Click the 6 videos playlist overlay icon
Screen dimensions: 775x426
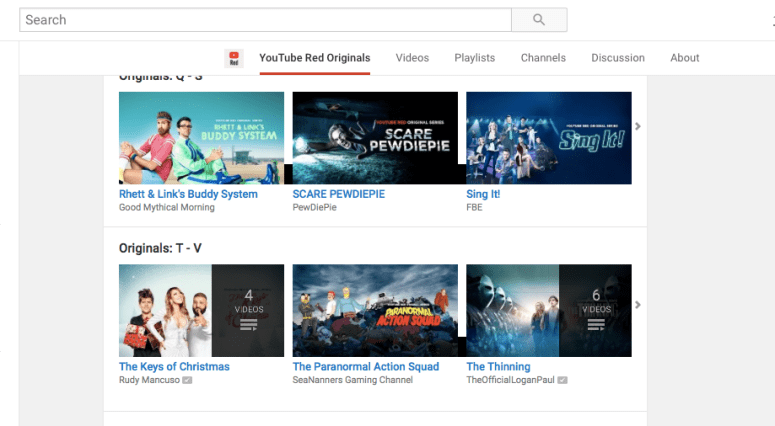tap(596, 311)
